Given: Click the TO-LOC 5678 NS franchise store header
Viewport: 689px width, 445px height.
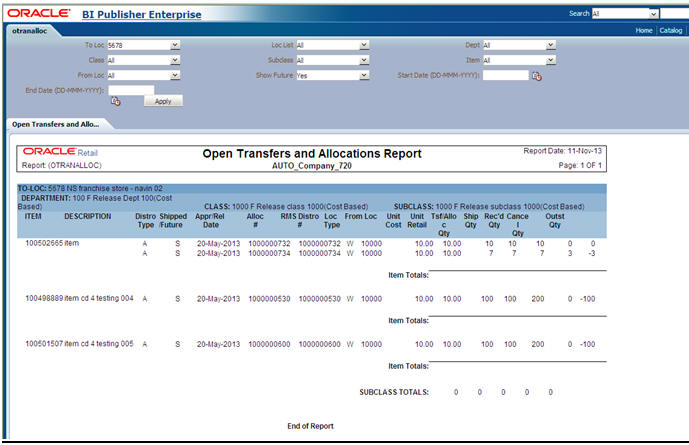Looking at the screenshot, I should pyautogui.click(x=90, y=188).
